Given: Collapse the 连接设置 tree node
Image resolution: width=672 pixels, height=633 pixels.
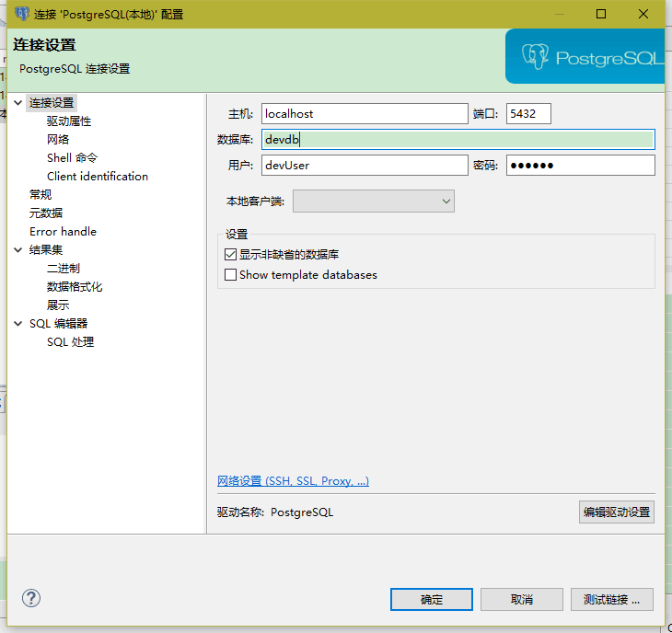Looking at the screenshot, I should (x=18, y=103).
